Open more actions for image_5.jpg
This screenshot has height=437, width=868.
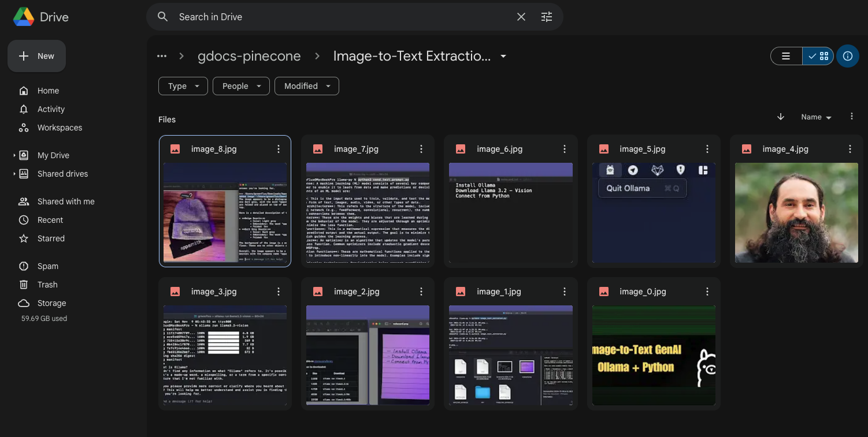(x=707, y=149)
